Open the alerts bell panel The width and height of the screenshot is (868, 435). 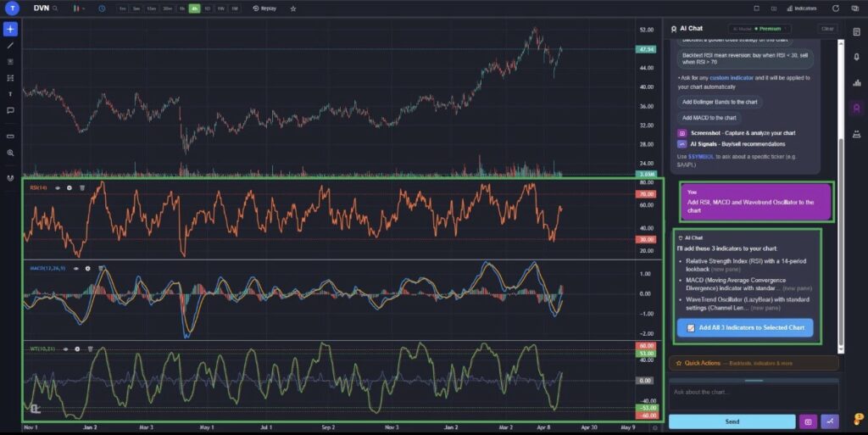click(x=856, y=57)
